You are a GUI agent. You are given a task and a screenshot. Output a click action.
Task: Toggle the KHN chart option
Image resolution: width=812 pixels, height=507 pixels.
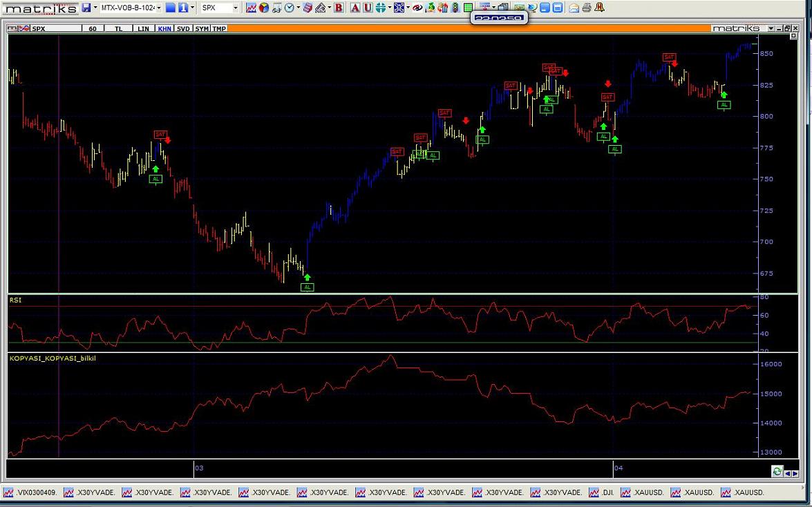(164, 28)
